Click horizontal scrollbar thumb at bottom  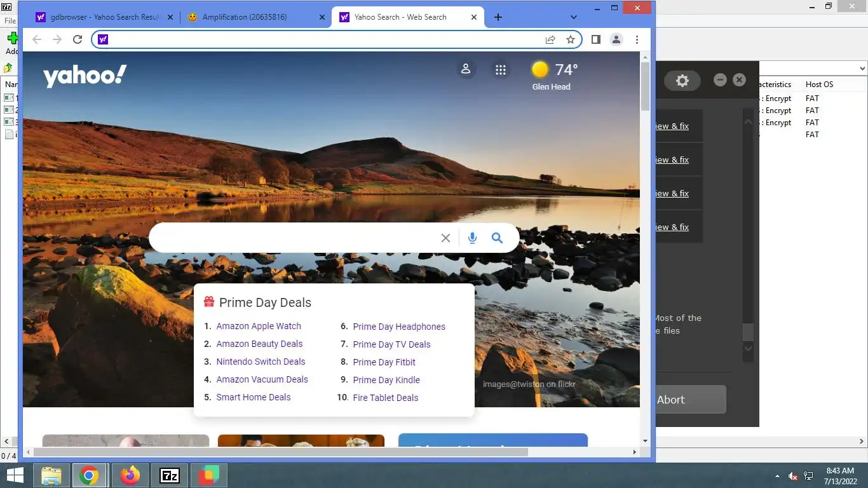[280, 452]
